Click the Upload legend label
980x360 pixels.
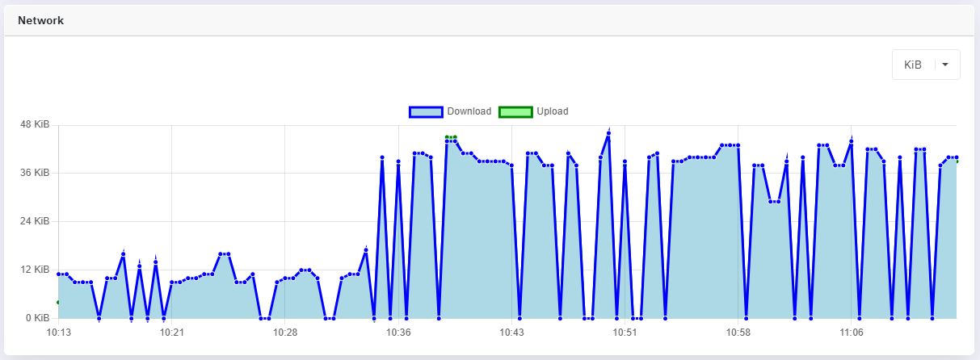[553, 111]
